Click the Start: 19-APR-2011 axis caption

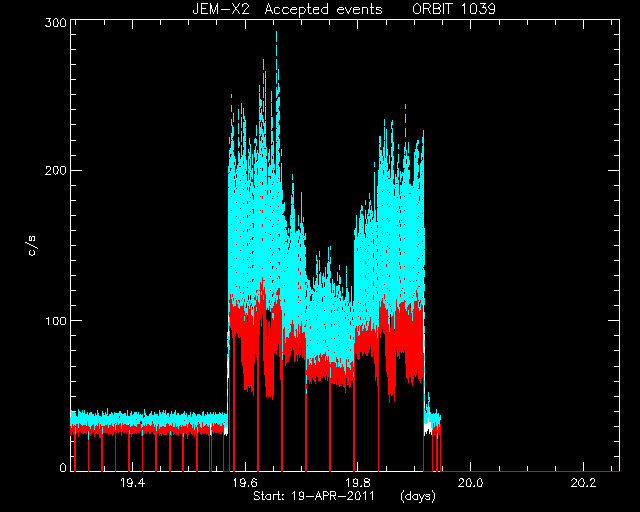point(313,496)
